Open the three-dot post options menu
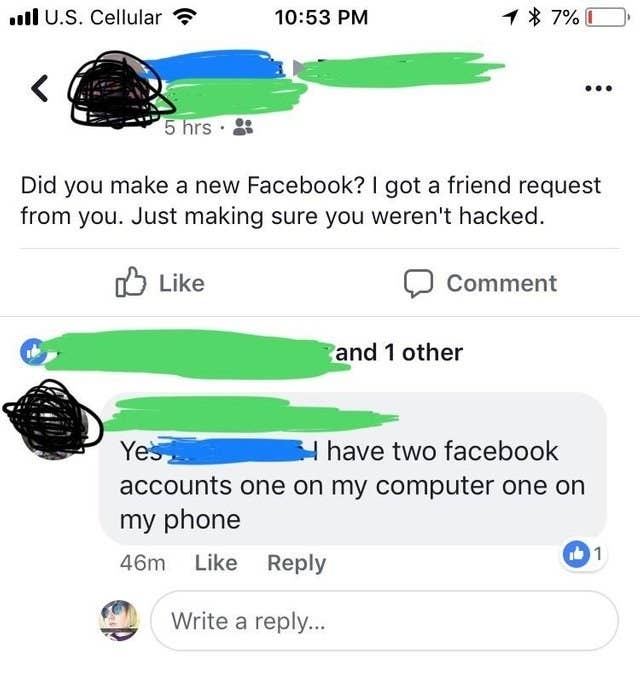The width and height of the screenshot is (640, 677). tap(598, 89)
